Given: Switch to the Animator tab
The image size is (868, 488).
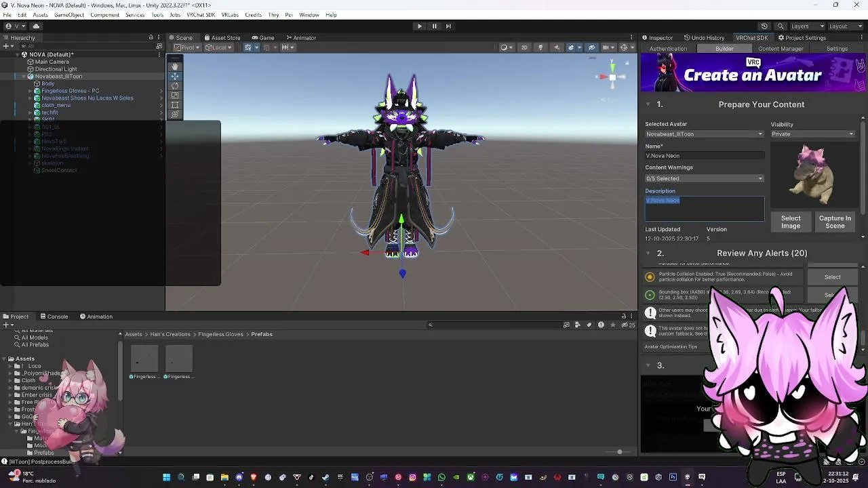Looking at the screenshot, I should click(x=300, y=37).
